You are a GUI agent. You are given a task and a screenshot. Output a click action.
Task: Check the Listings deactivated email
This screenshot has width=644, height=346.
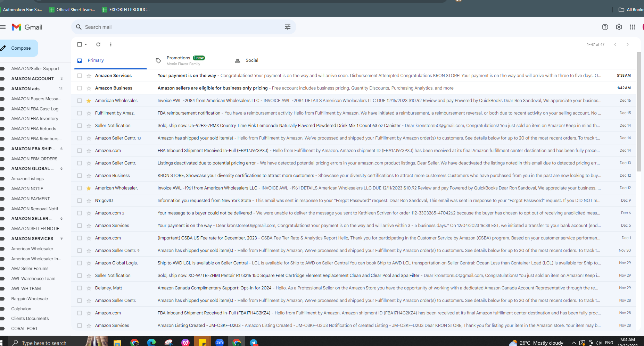point(80,163)
